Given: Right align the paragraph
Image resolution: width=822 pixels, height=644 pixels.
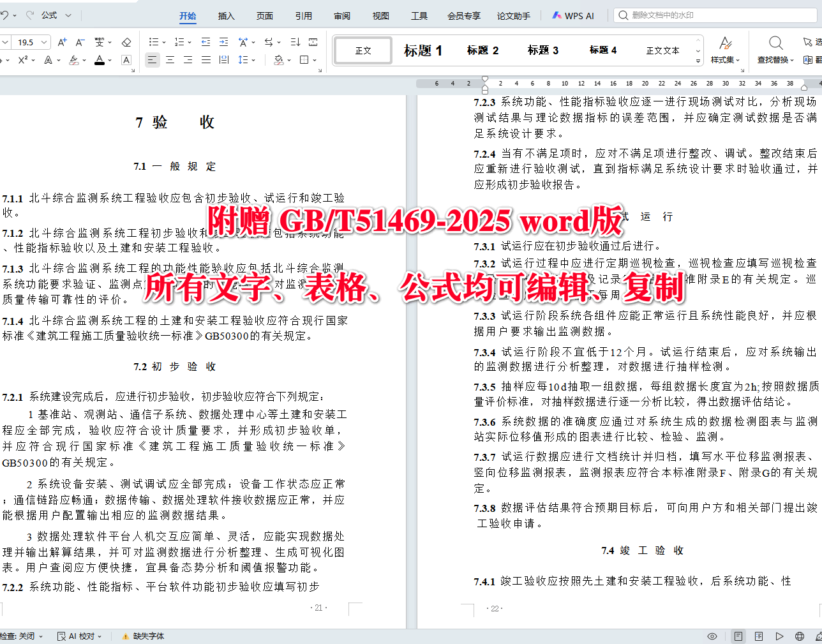Looking at the screenshot, I should pos(188,60).
